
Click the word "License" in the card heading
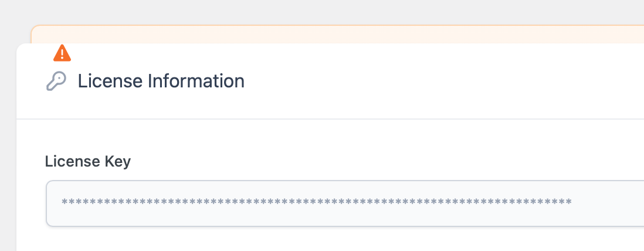(110, 81)
